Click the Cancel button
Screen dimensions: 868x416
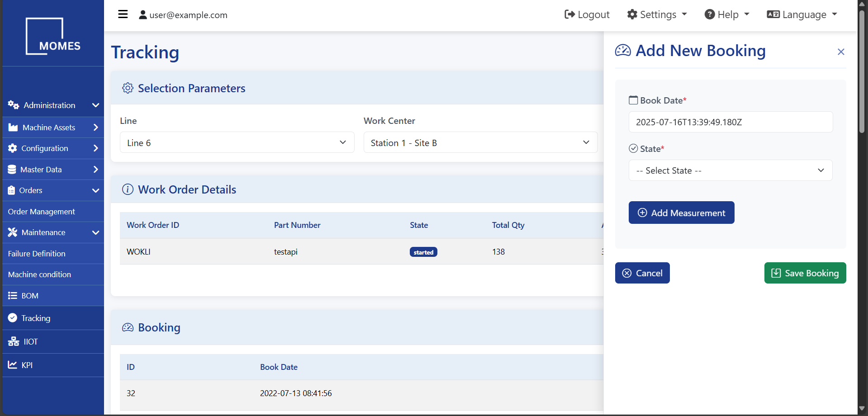(x=642, y=273)
